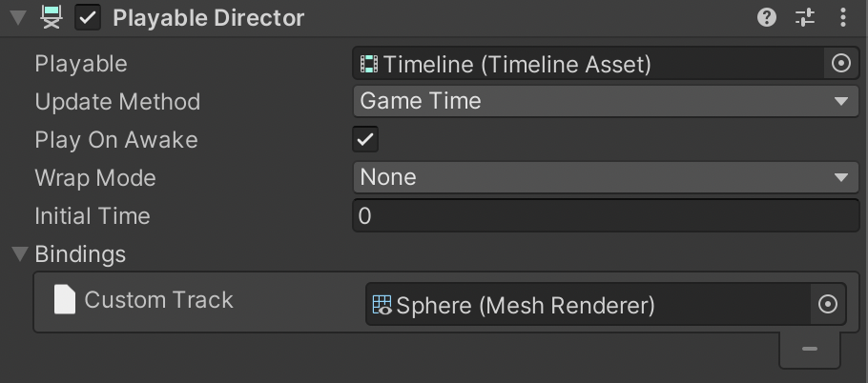The height and width of the screenshot is (383, 868).
Task: Click the Playable Director header title
Action: 209,18
